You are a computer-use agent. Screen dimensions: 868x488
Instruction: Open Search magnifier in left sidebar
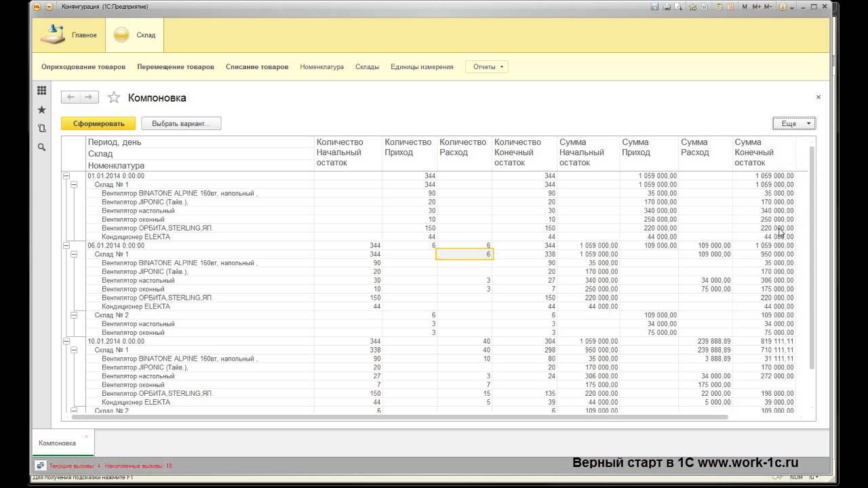pos(42,147)
